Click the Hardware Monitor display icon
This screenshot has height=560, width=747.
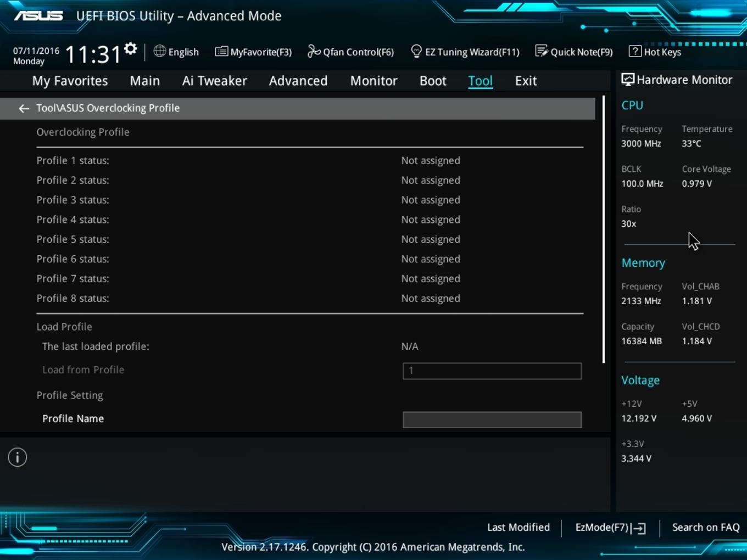point(628,80)
